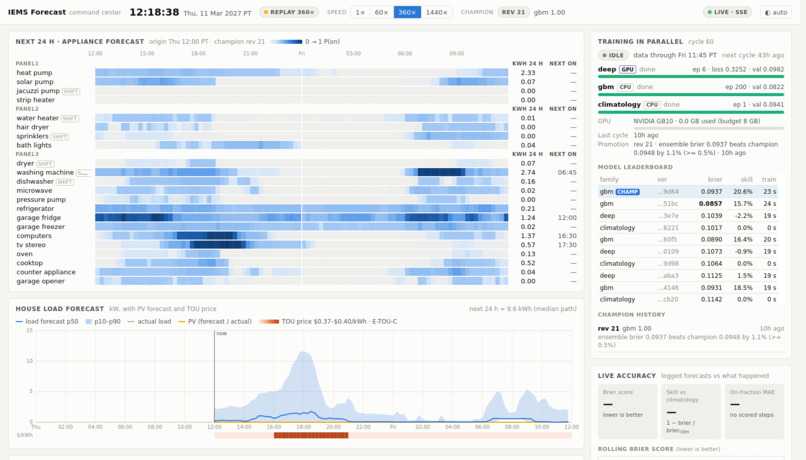Click the SHIFT badge on dishwasher

click(65, 181)
